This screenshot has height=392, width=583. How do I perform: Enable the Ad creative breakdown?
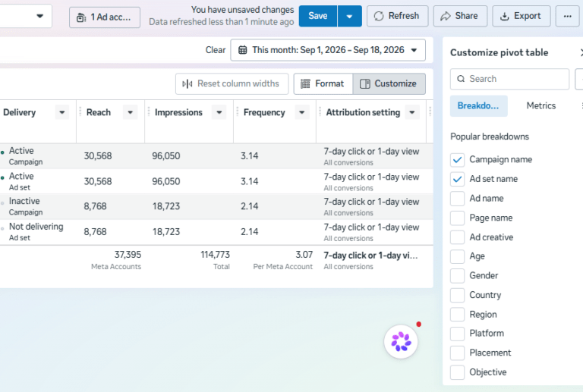point(457,237)
